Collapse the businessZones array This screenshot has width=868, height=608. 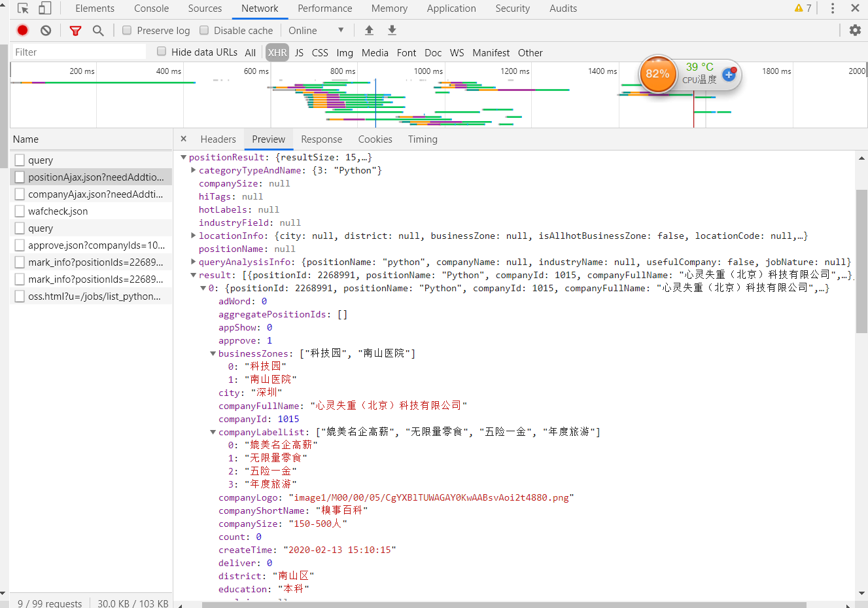[213, 353]
